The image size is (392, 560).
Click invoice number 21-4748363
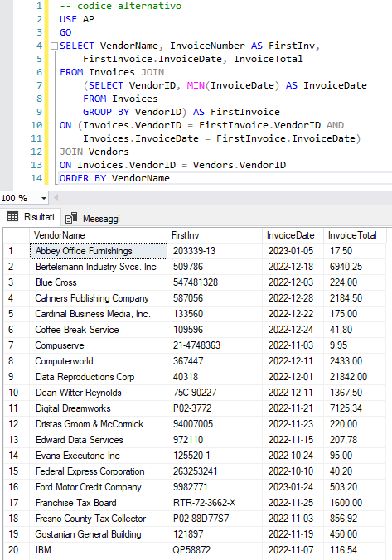[x=196, y=345]
